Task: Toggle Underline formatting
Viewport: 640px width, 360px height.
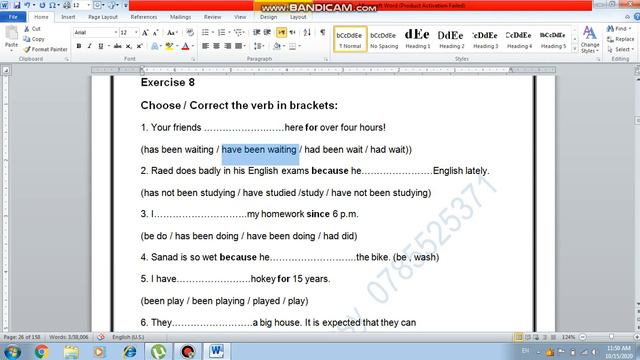Action: coord(100,46)
